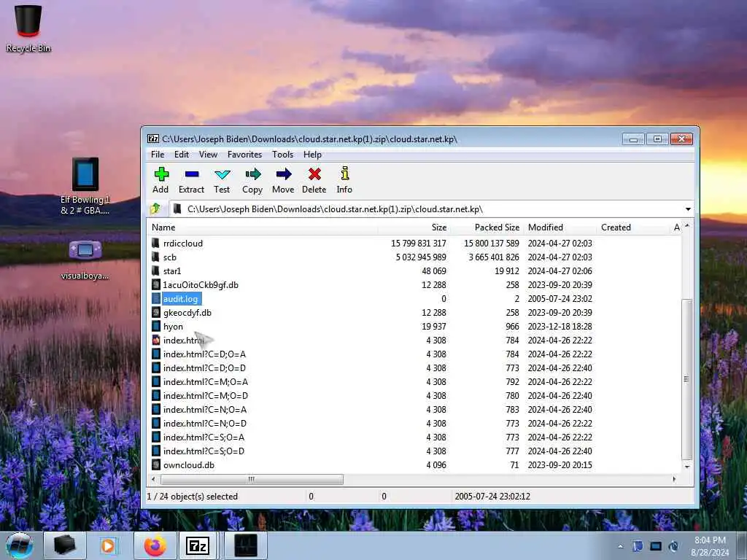Go up one folder level icon
The width and height of the screenshot is (747, 560).
pyautogui.click(x=155, y=209)
